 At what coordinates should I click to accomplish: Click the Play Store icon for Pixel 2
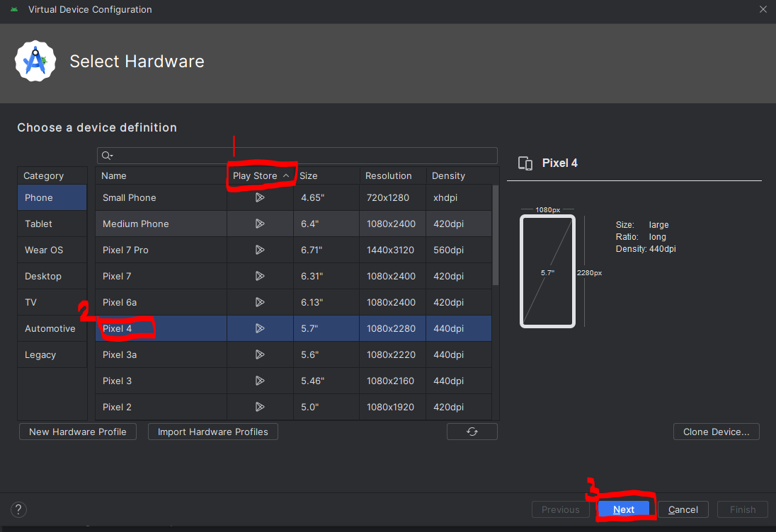pyautogui.click(x=260, y=407)
